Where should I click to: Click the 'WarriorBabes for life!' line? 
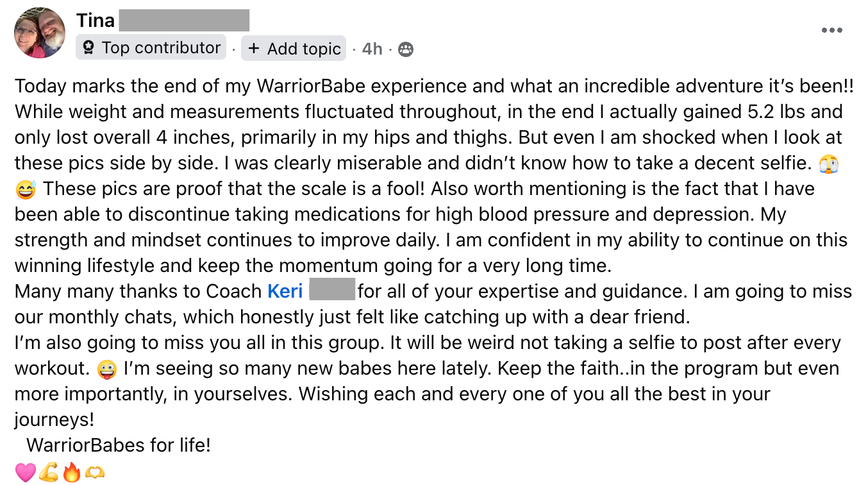coord(119,445)
